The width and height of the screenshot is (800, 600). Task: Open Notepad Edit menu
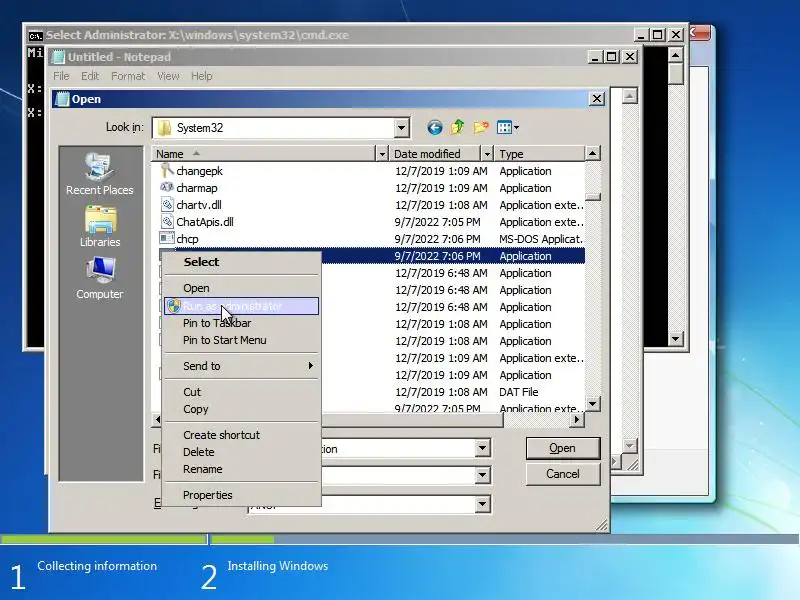click(90, 76)
